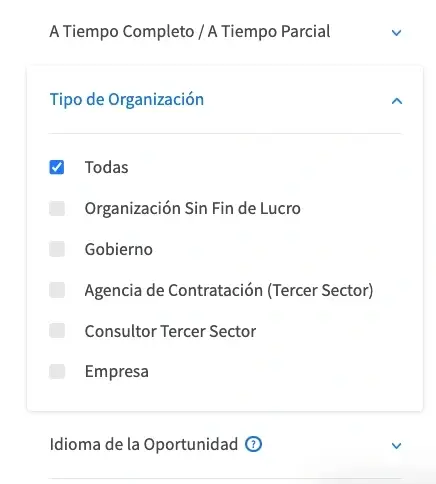Open the help icon beside Idioma de la Oportunidad
This screenshot has height=484, width=436.
pos(253,444)
